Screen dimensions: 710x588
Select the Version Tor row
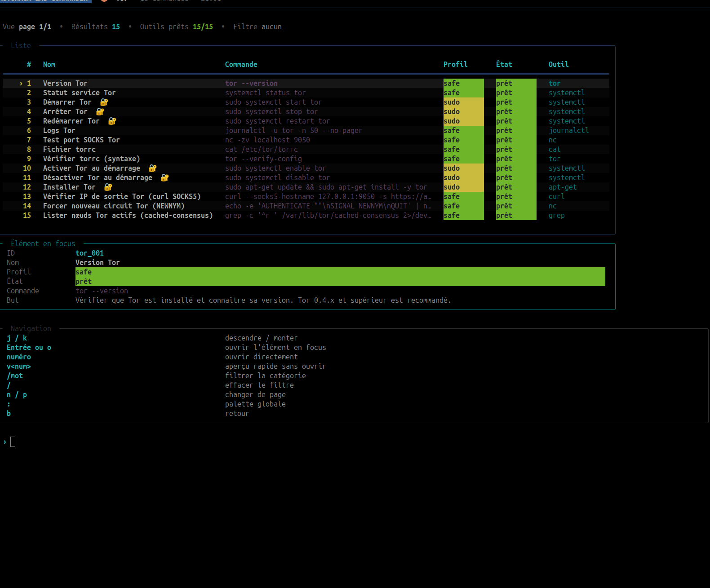306,83
